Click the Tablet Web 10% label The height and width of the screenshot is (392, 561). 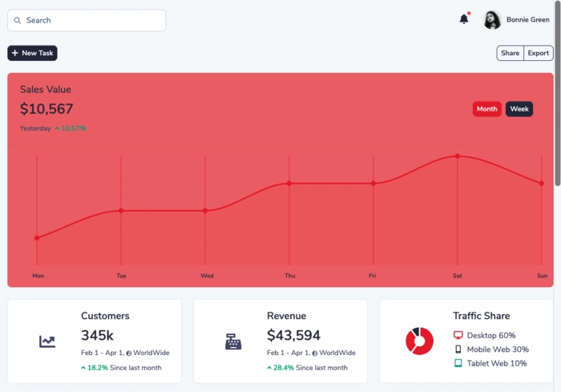pyautogui.click(x=497, y=363)
